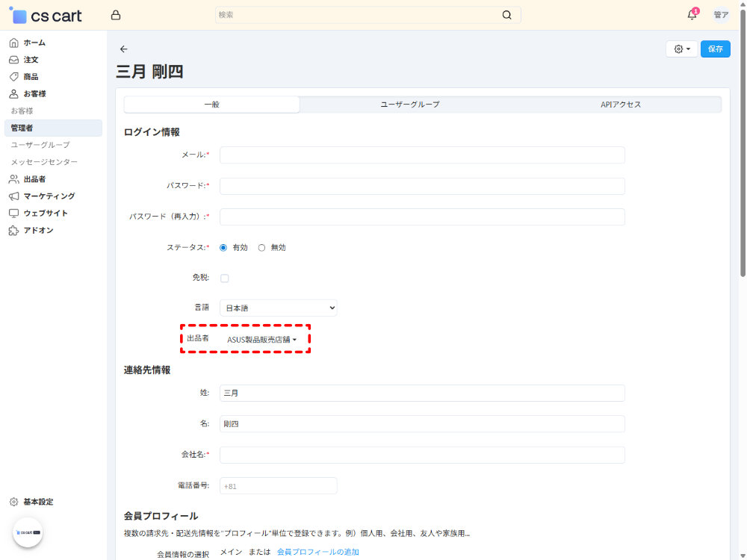Open the notification bell with badge
This screenshot has height=560, width=747.
coord(691,14)
